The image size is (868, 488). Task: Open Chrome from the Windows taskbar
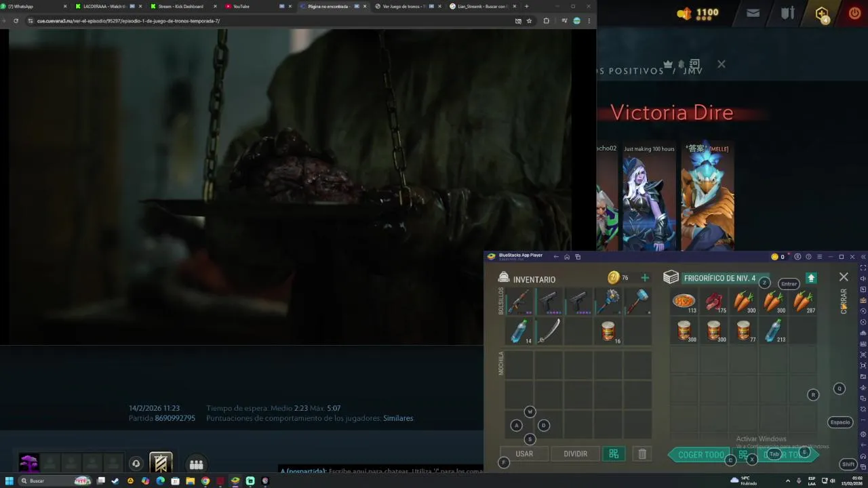[205, 481]
